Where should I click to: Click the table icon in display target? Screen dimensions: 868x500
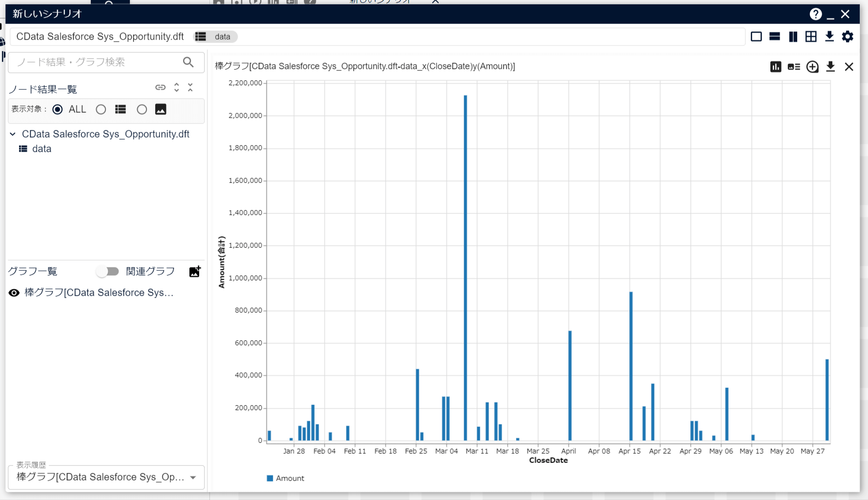121,109
